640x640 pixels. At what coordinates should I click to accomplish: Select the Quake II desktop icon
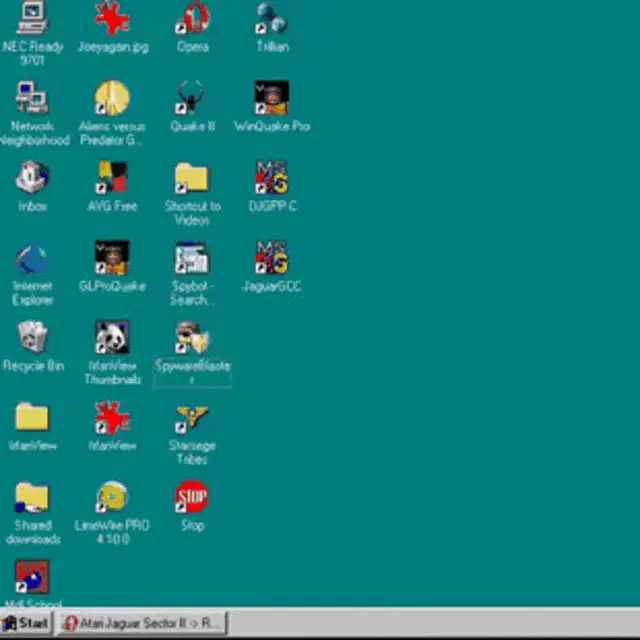(x=191, y=99)
